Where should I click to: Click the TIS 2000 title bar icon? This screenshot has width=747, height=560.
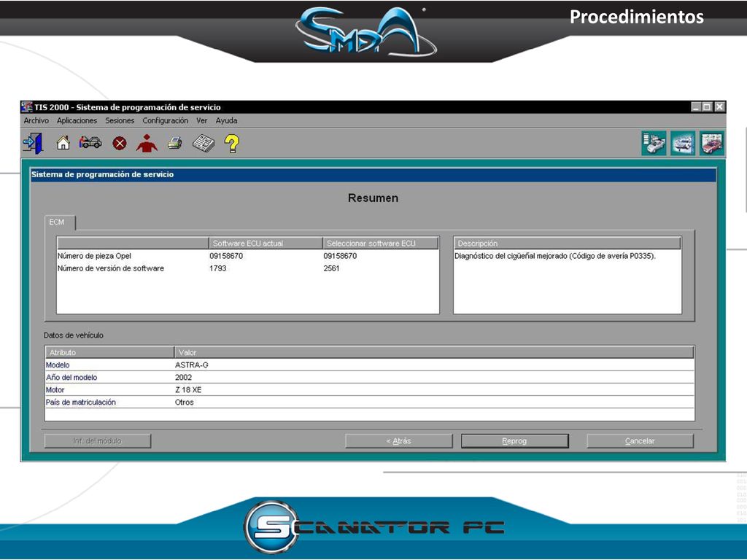pos(27,106)
